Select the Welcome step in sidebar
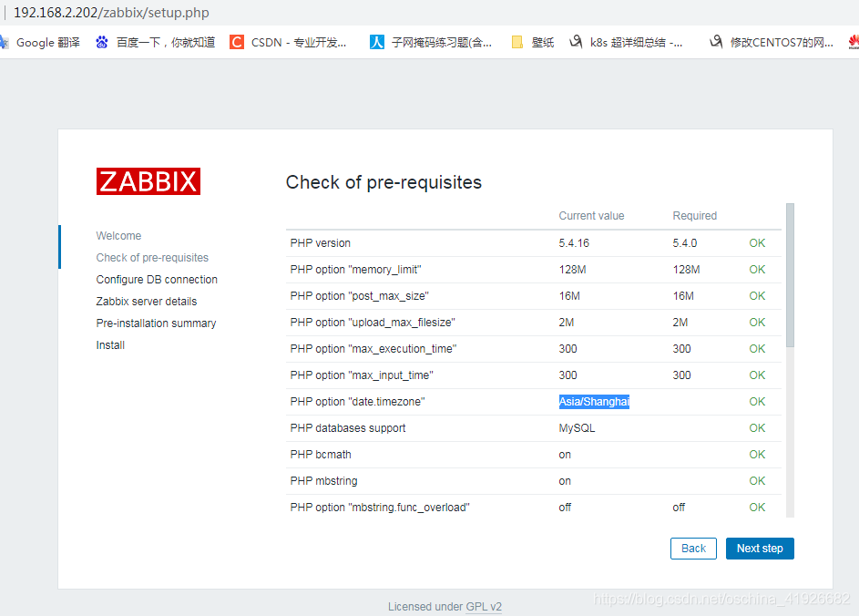Image resolution: width=859 pixels, height=616 pixels. pos(118,236)
